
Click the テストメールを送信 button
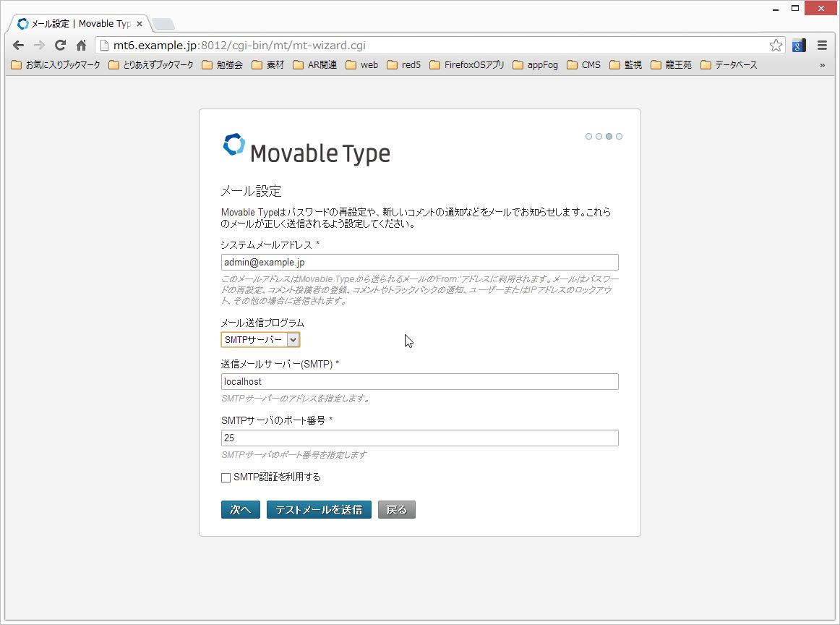coord(319,510)
